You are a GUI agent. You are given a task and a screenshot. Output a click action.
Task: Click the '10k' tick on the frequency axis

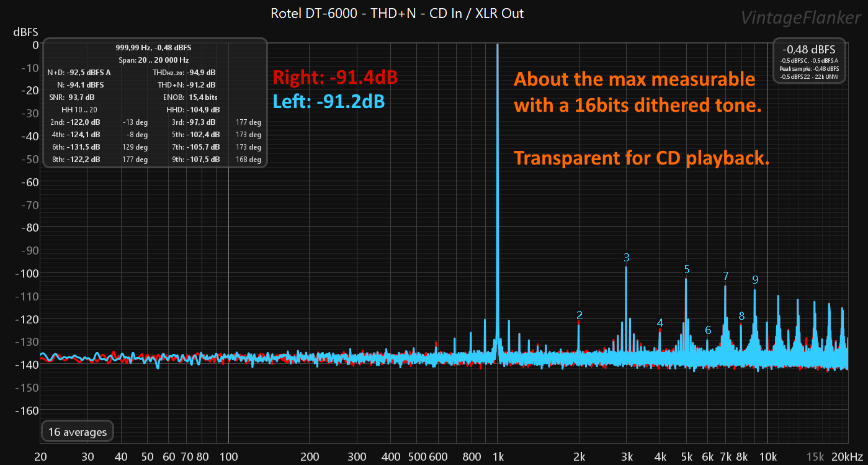click(767, 456)
